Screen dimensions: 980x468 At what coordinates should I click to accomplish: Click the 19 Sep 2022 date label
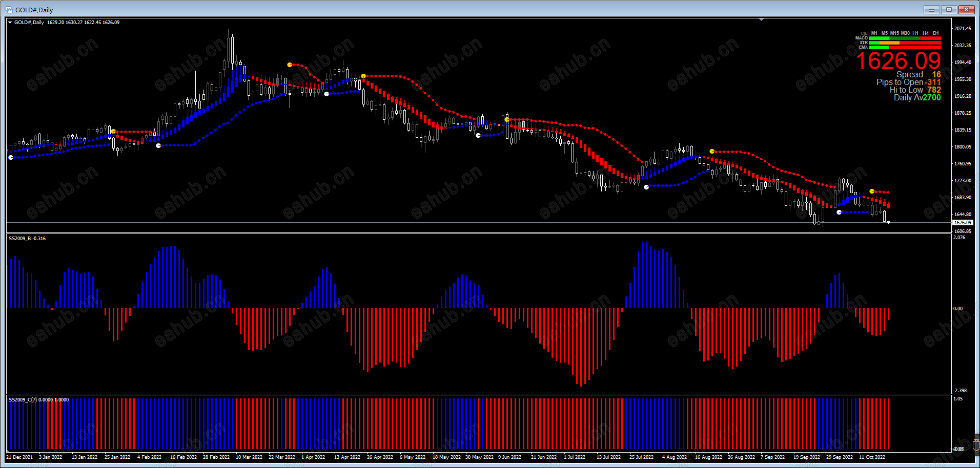click(807, 457)
